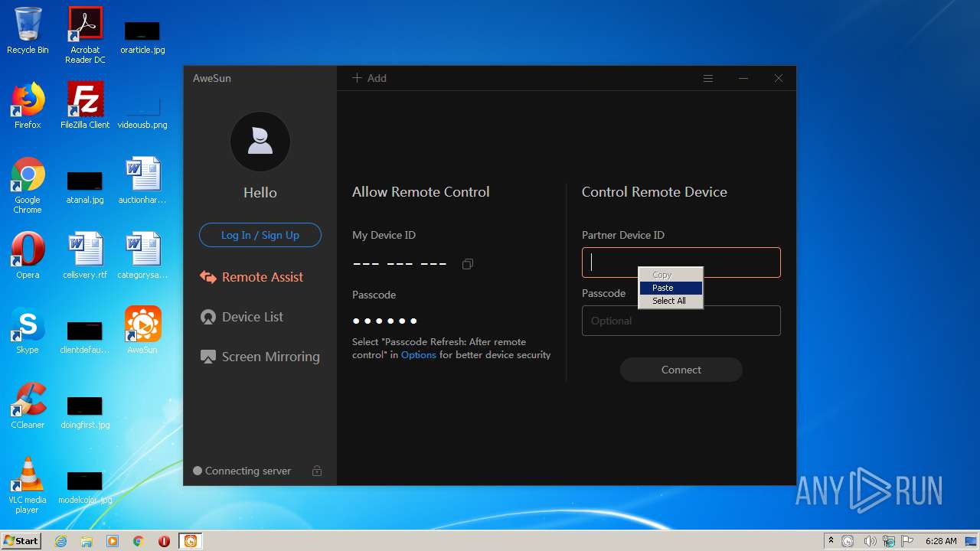
Task: Show hidden system tray icons
Action: tap(831, 541)
